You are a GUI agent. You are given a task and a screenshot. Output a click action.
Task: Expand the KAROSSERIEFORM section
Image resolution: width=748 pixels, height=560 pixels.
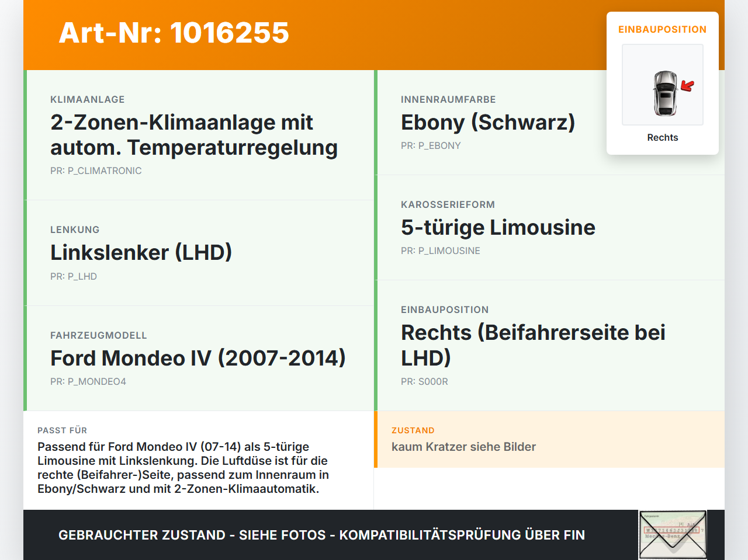pyautogui.click(x=549, y=227)
